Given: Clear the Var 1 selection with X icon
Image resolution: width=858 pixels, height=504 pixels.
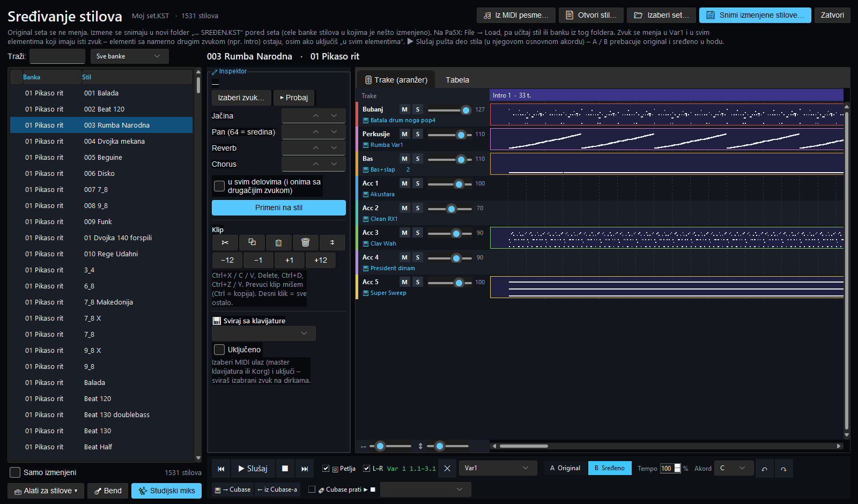Looking at the screenshot, I should click(x=447, y=469).
